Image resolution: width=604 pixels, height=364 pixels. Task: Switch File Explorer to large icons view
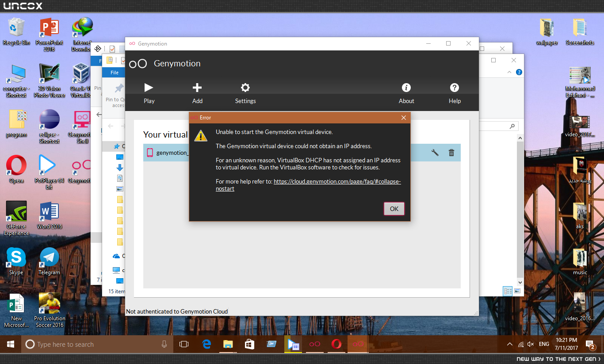pos(517,291)
